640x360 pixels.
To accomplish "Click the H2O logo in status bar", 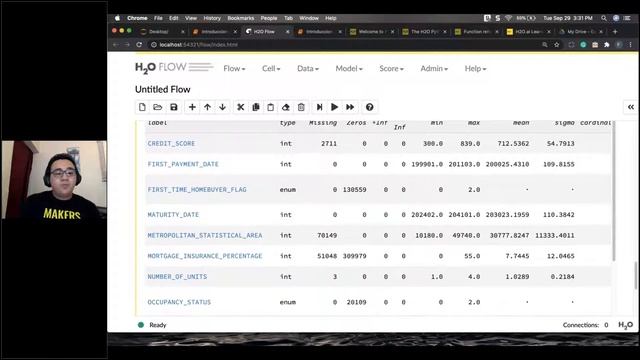I will (625, 325).
